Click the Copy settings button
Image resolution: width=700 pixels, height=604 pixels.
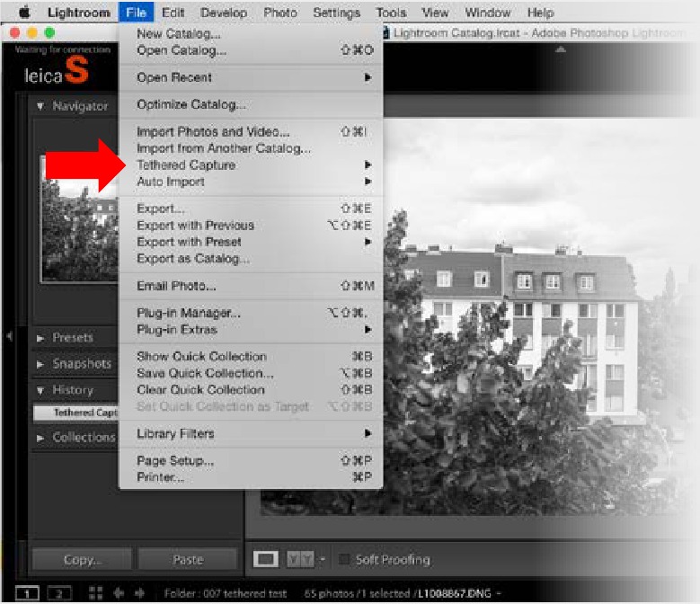82,559
